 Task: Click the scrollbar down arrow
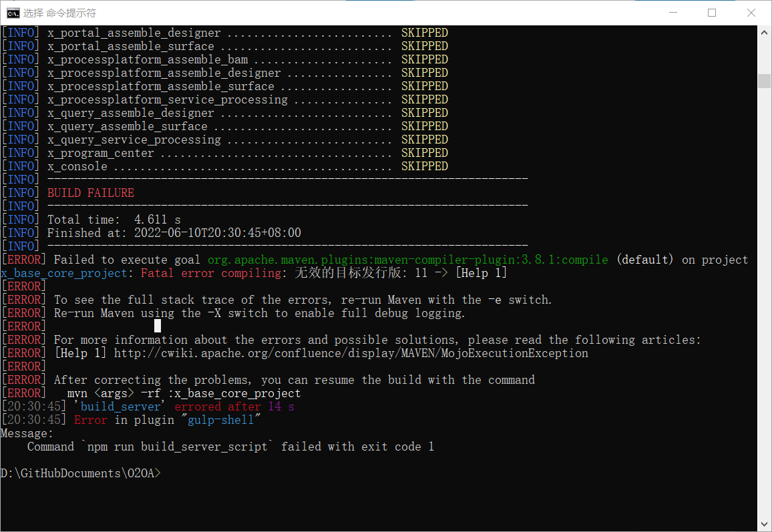coord(764,524)
